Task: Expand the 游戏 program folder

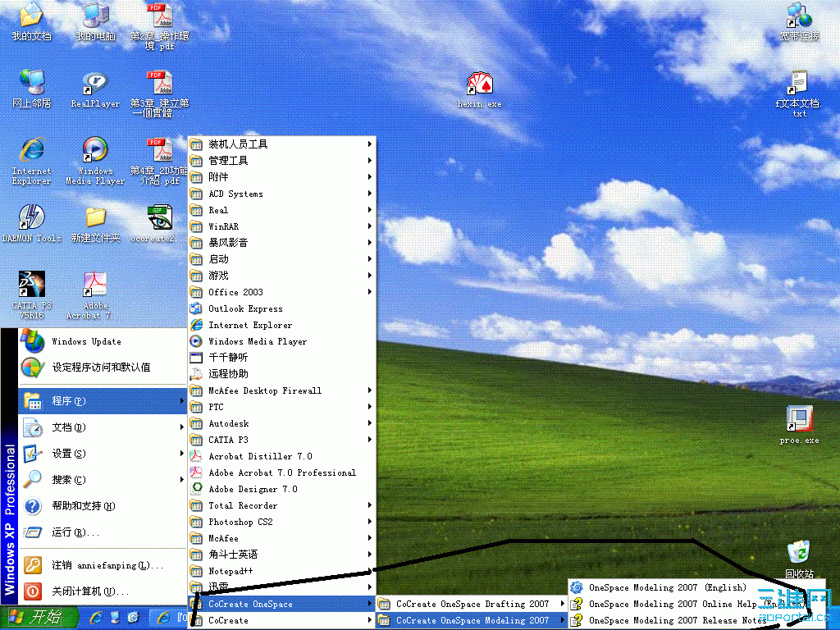Action: pyautogui.click(x=282, y=276)
